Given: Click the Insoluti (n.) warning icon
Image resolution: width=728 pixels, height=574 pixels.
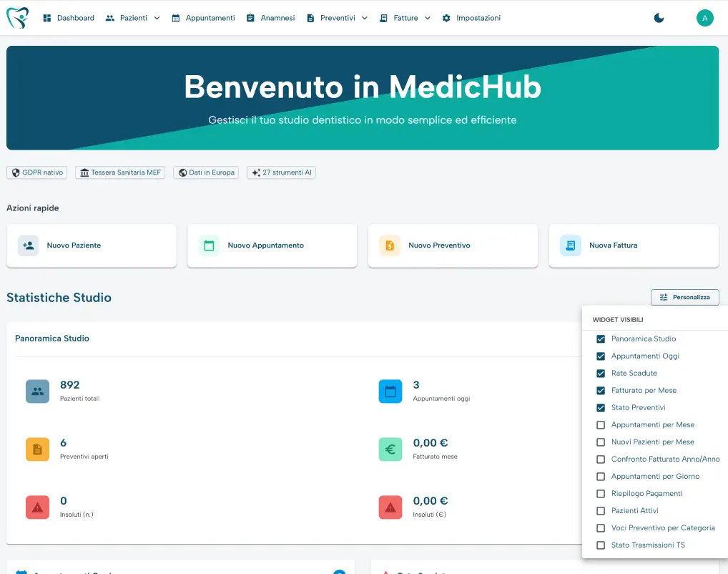Looking at the screenshot, I should [38, 507].
